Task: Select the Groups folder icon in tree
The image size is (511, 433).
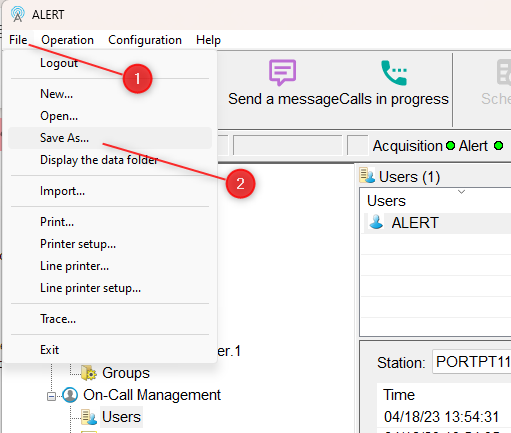Action: pos(89,373)
